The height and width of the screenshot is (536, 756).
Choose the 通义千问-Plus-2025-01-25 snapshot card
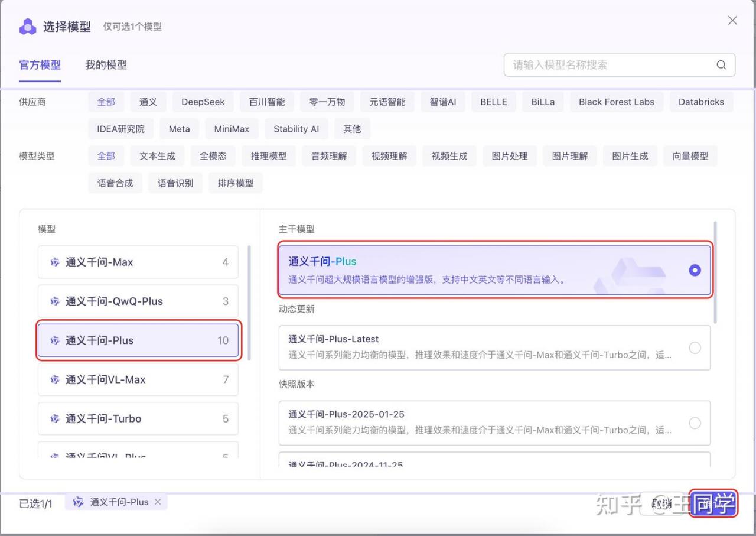pyautogui.click(x=494, y=423)
